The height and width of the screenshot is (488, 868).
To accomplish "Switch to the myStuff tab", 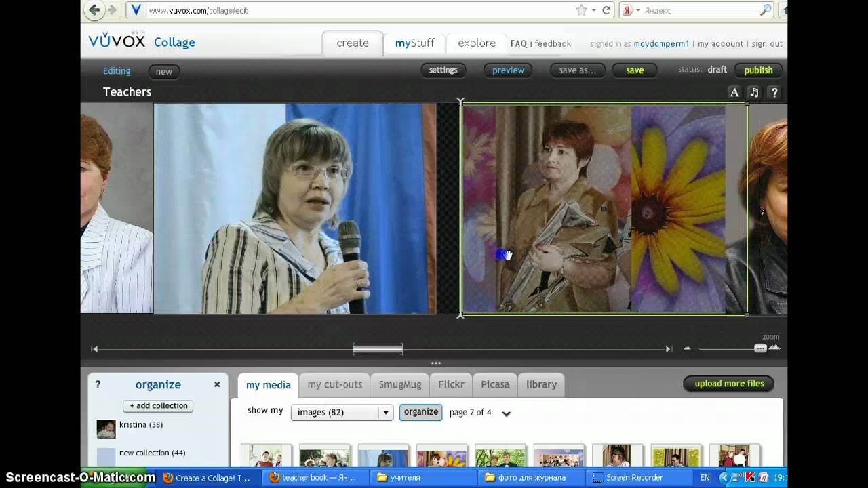I will click(x=415, y=43).
